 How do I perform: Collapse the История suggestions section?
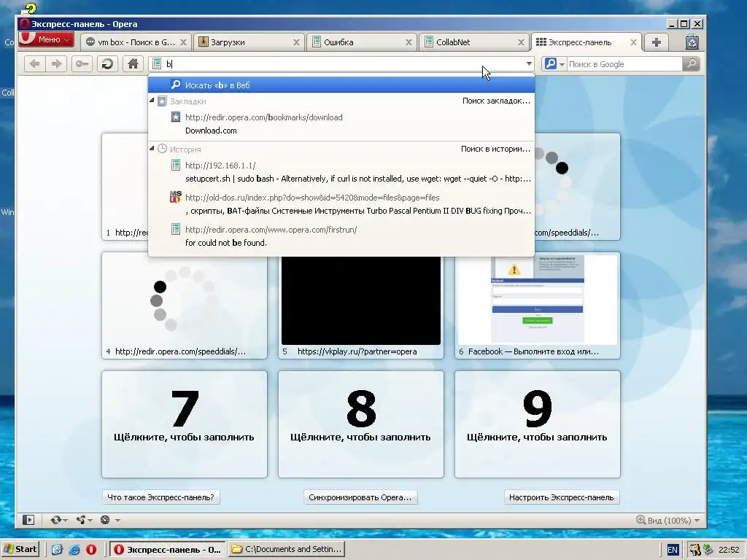(x=152, y=149)
